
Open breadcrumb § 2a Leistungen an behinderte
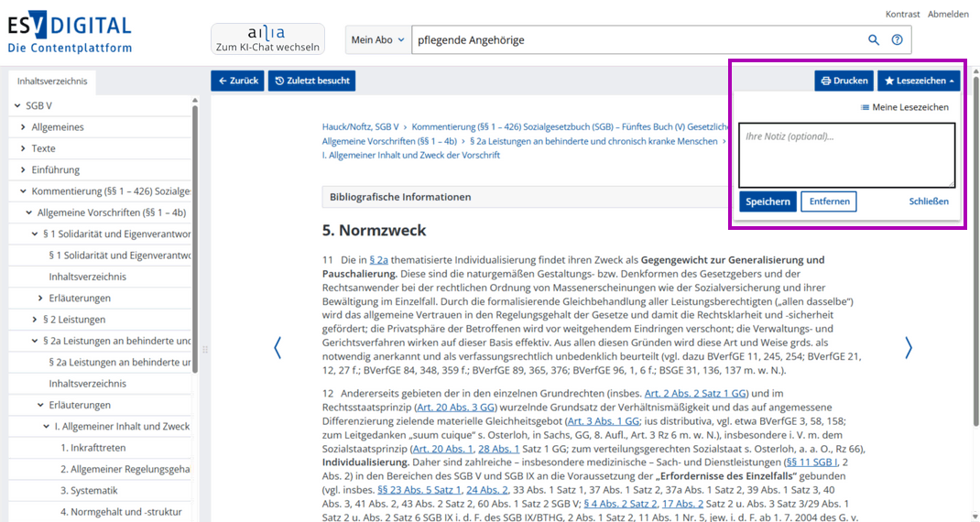point(593,141)
